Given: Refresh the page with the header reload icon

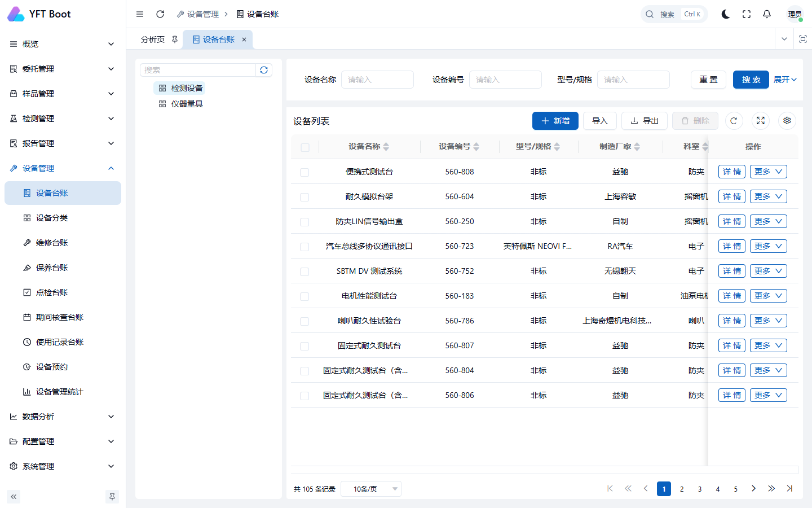Looking at the screenshot, I should 160,14.
